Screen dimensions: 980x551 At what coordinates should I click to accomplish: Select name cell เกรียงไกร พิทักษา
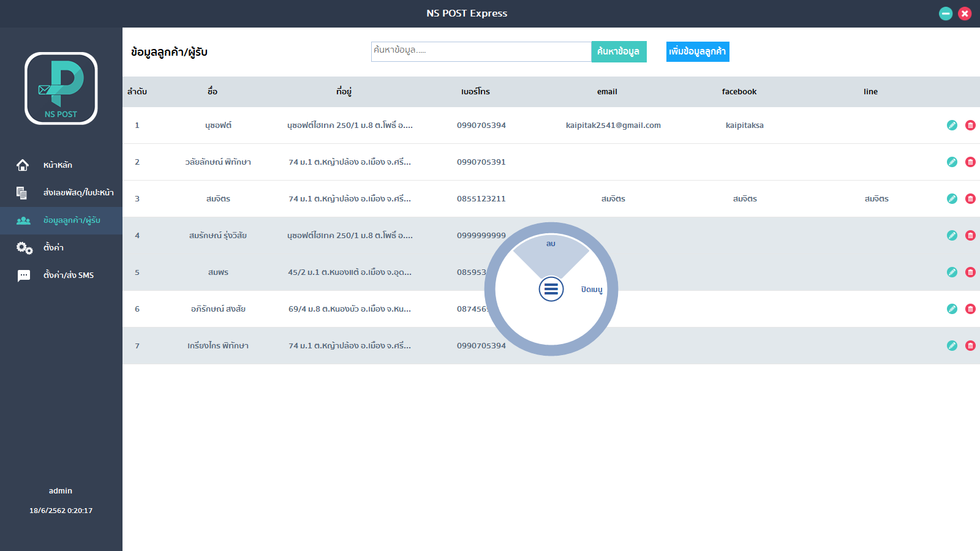[x=218, y=345]
